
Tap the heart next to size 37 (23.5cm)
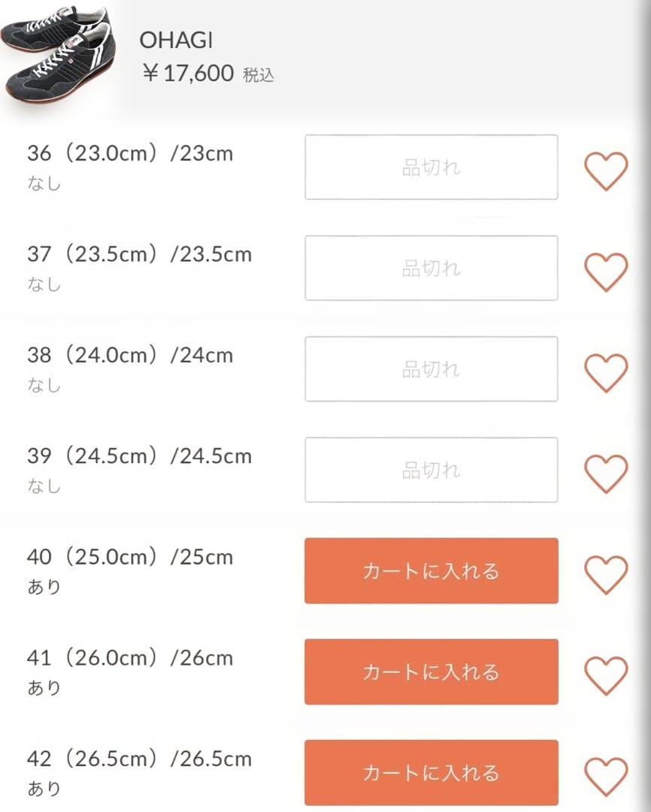pos(606,271)
